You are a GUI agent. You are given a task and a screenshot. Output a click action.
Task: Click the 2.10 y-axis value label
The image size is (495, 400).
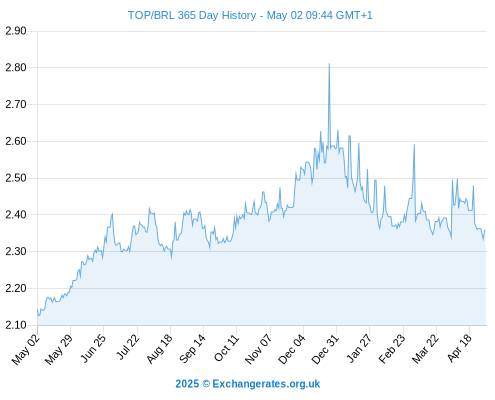point(16,325)
